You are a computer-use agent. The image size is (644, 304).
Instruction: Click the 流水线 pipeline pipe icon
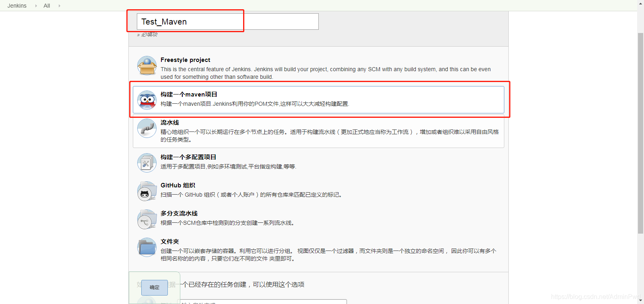[147, 128]
